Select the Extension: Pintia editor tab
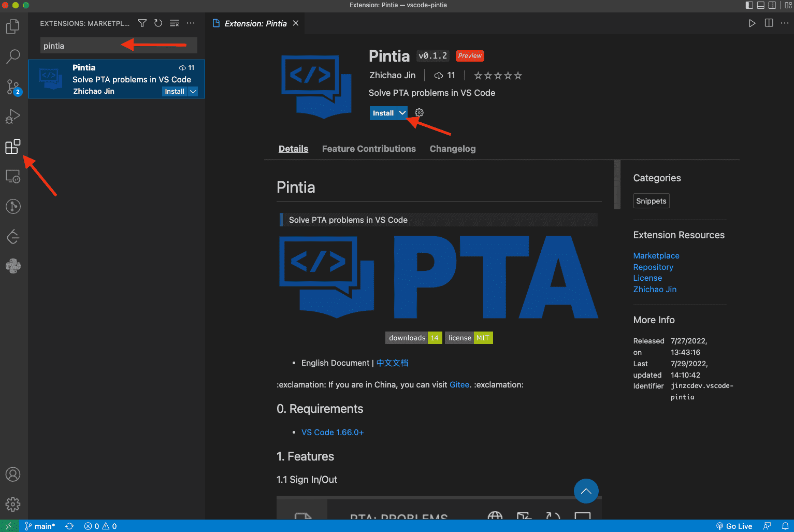Viewport: 794px width, 532px height. (x=255, y=23)
